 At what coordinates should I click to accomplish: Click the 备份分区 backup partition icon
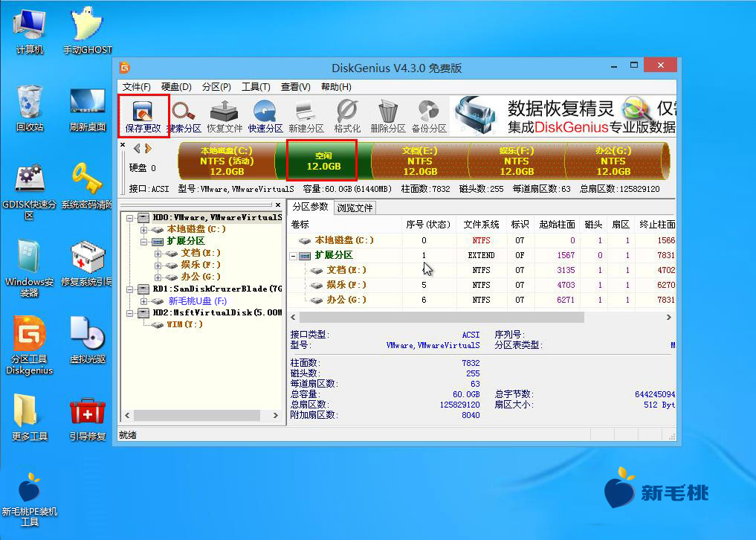coord(429,116)
